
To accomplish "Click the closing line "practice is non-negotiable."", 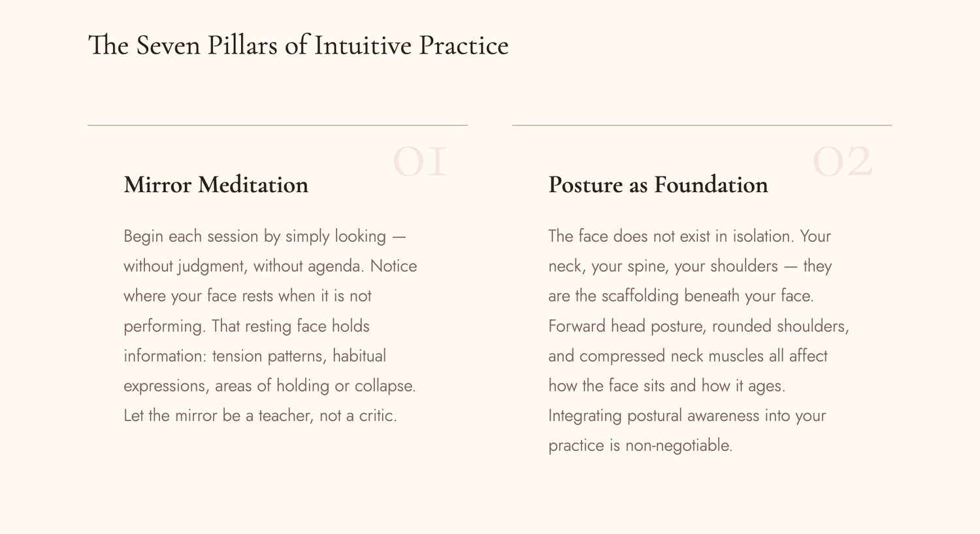I will (640, 446).
